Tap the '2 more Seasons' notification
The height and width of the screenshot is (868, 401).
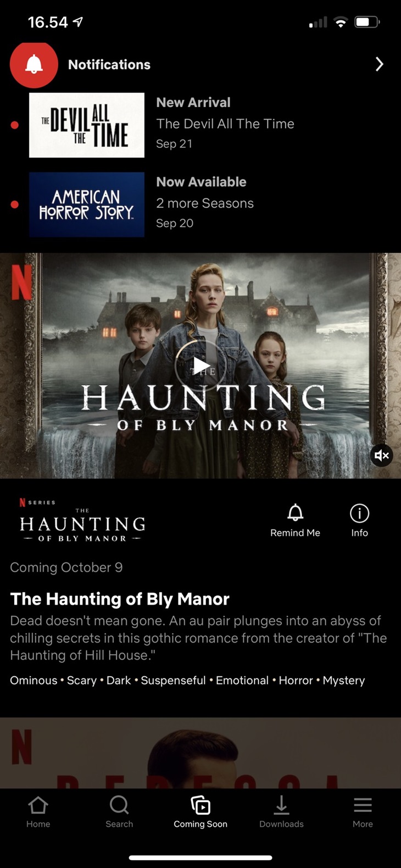pyautogui.click(x=205, y=203)
